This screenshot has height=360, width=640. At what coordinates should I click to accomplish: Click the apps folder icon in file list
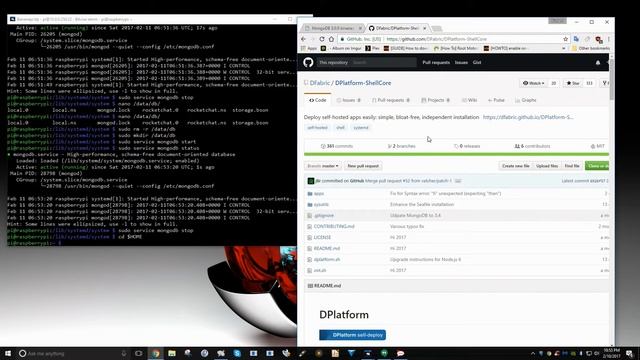(310, 193)
